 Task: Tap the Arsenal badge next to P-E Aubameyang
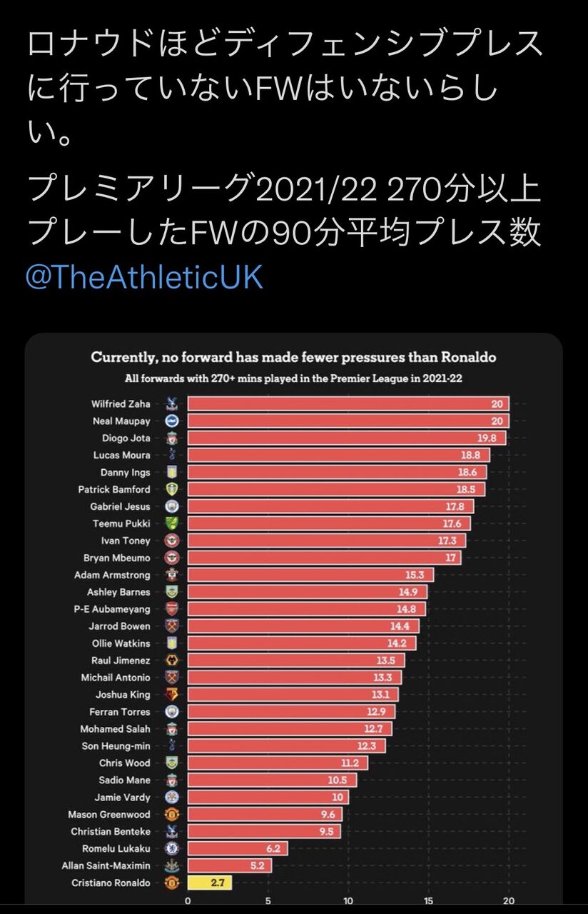[171, 609]
